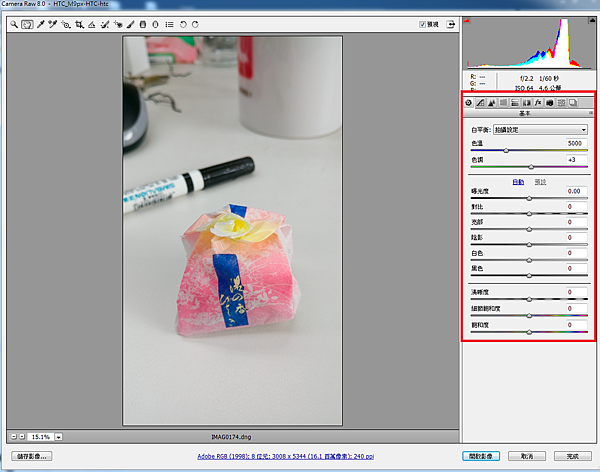Click the 儲存影像 save image button
The image size is (600, 472).
(x=32, y=456)
